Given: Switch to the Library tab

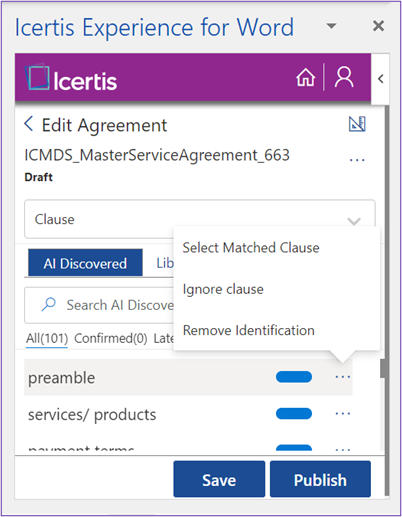Looking at the screenshot, I should 165,263.
